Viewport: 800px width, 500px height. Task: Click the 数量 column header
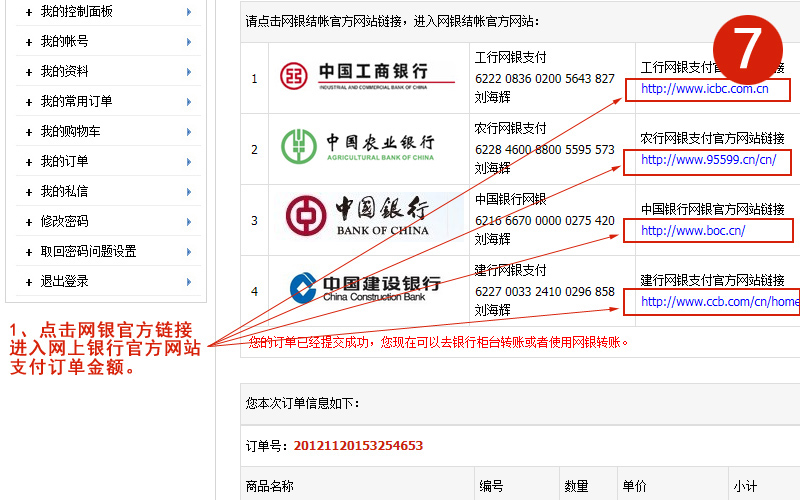[x=577, y=486]
